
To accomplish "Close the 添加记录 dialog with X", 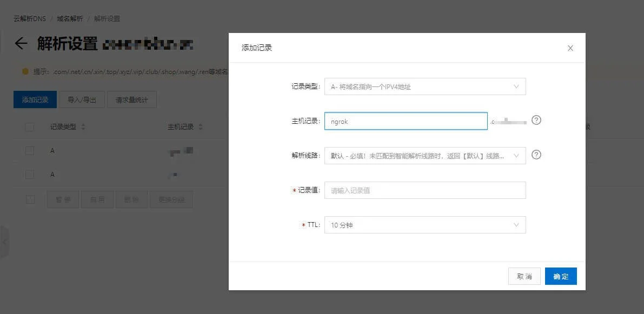I will click(x=570, y=48).
